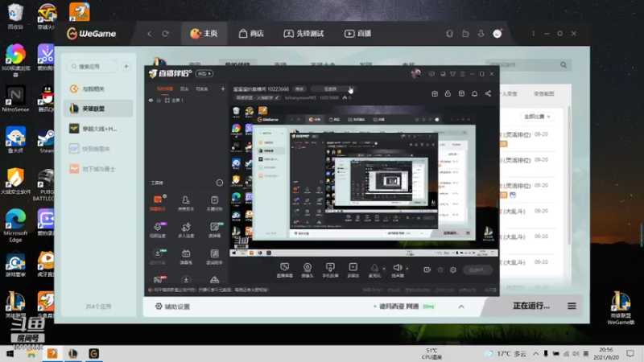This screenshot has height=362, width=644.
Task: Open the hamburger menu beside 正在运行
Action: coord(572,306)
